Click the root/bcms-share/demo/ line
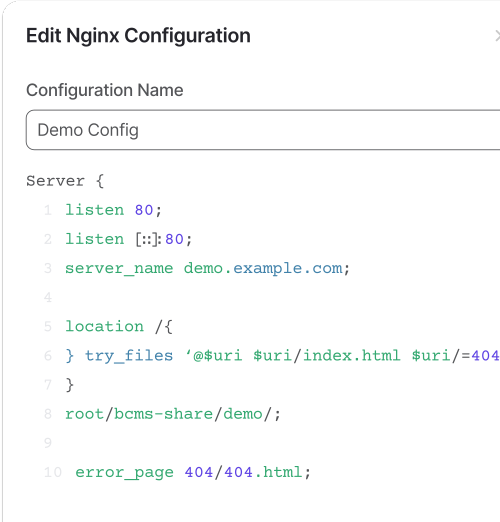The height and width of the screenshot is (522, 500). pos(173,414)
